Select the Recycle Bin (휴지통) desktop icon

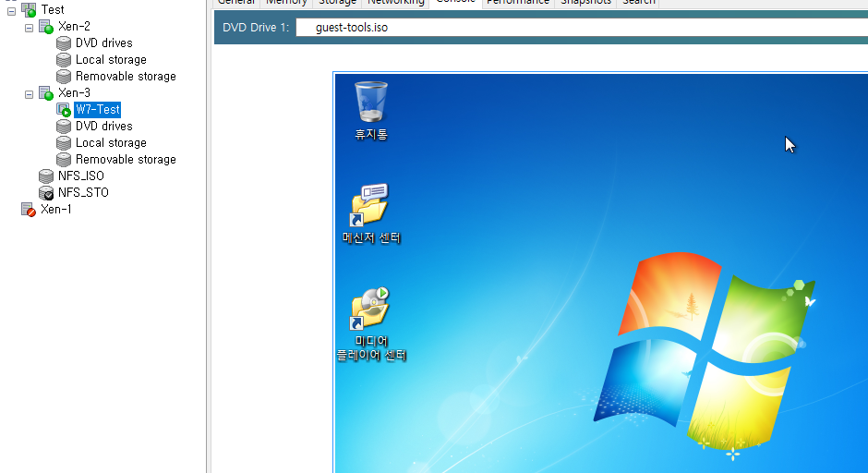click(371, 110)
